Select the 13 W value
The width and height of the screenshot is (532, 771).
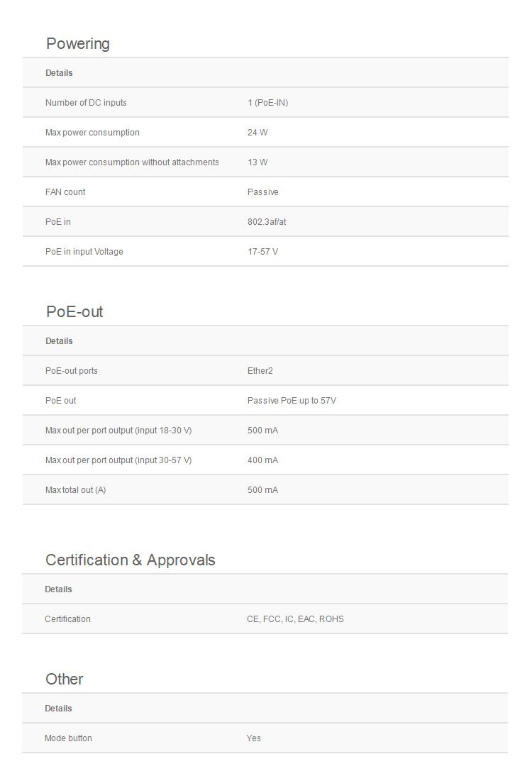tap(257, 162)
